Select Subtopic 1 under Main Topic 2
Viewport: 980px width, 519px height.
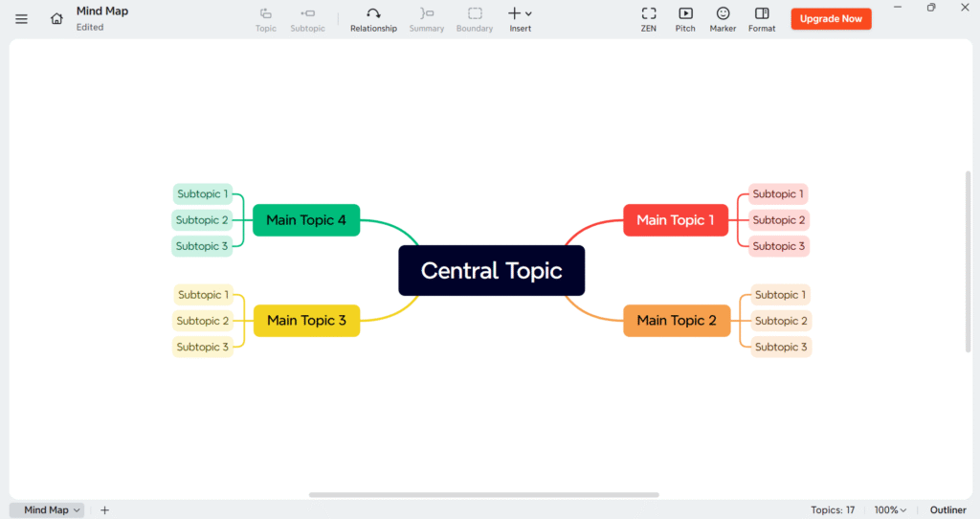780,295
